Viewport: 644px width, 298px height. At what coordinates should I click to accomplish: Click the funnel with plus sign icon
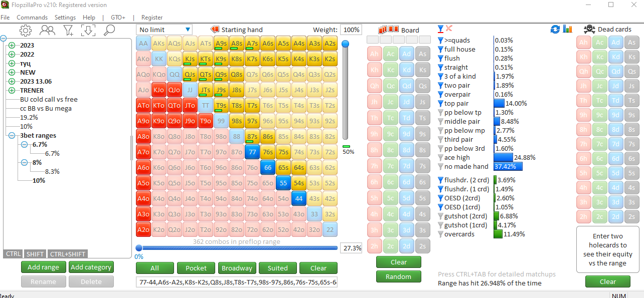tap(69, 31)
